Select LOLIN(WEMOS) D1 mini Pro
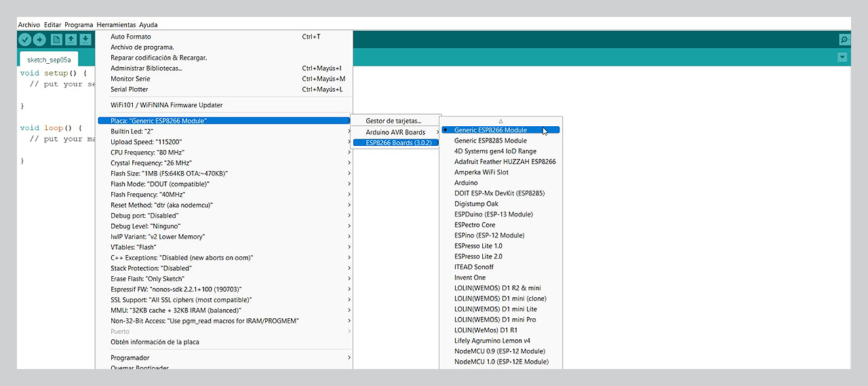This screenshot has width=868, height=386. [500, 320]
